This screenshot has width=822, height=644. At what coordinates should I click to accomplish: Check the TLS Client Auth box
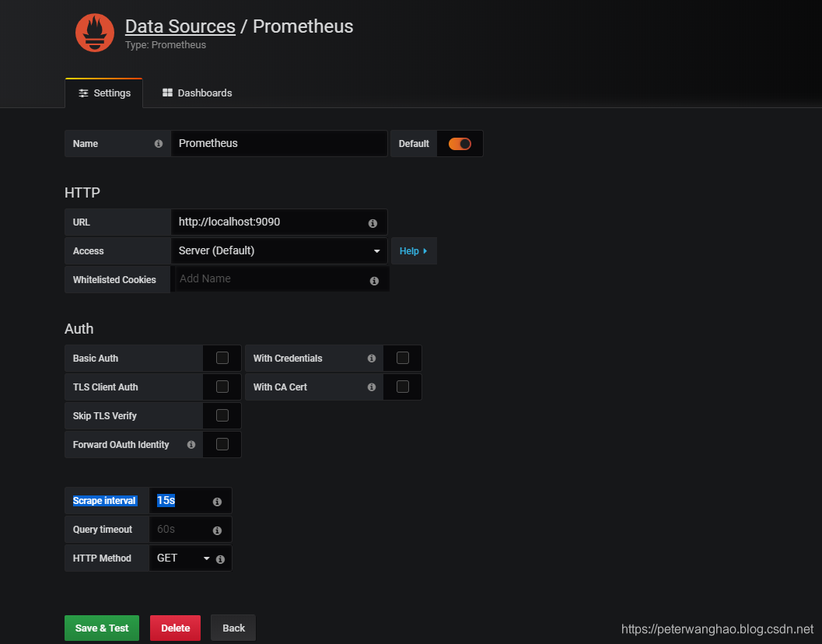point(222,387)
